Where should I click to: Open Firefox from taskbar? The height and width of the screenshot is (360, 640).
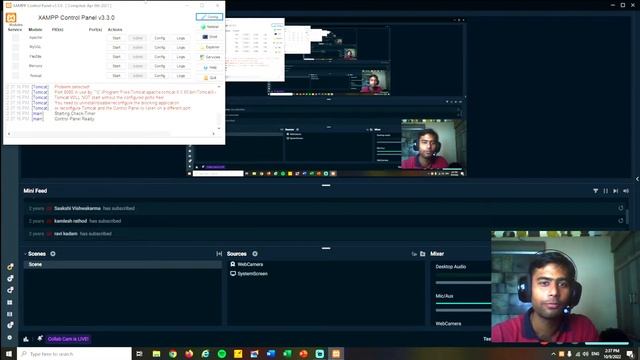[189, 354]
